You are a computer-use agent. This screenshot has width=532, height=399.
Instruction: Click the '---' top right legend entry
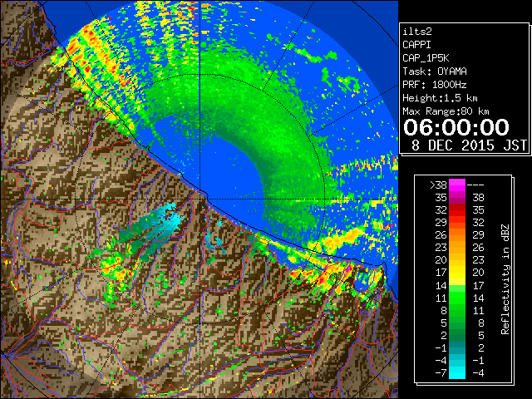tap(475, 185)
